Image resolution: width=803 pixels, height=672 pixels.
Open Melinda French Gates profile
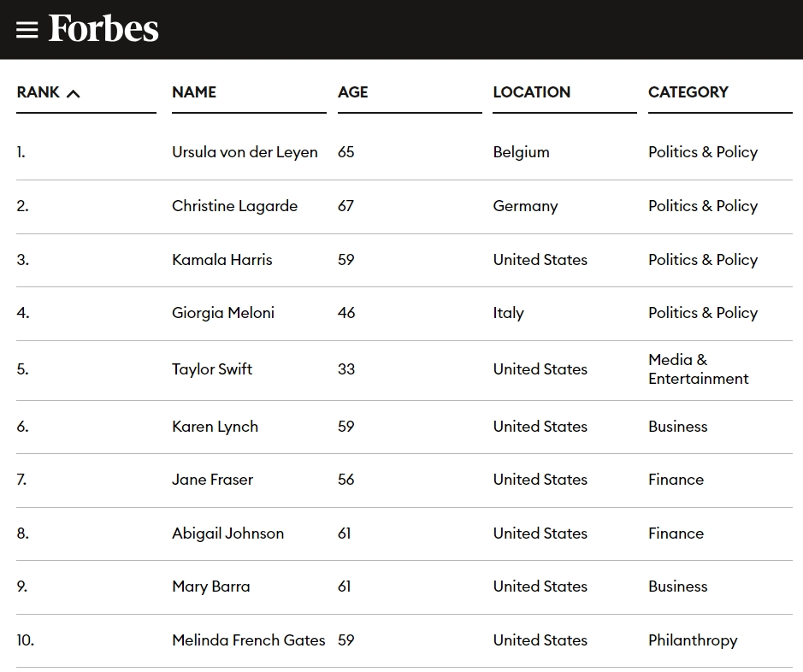[248, 640]
